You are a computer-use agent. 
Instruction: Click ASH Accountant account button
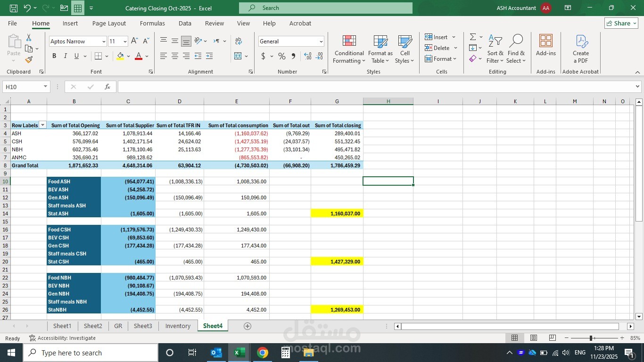pyautogui.click(x=523, y=8)
